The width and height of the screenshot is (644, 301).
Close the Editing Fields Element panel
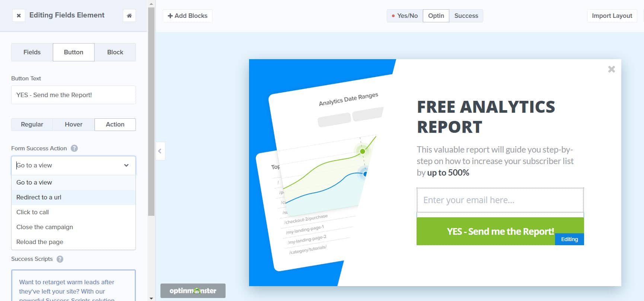coord(19,16)
